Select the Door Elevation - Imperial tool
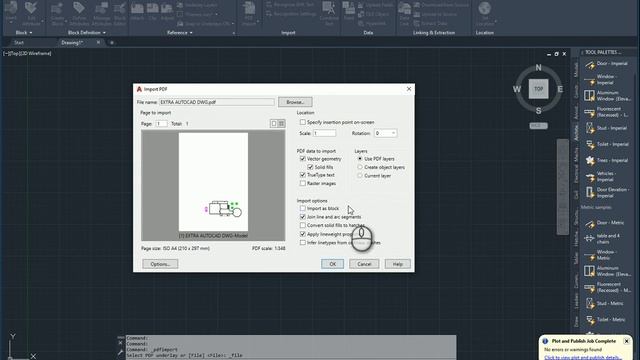This screenshot has width=640, height=360. pyautogui.click(x=607, y=192)
